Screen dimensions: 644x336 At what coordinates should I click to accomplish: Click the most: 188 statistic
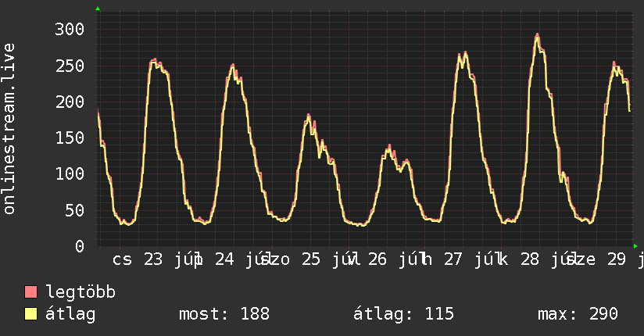[x=224, y=314]
